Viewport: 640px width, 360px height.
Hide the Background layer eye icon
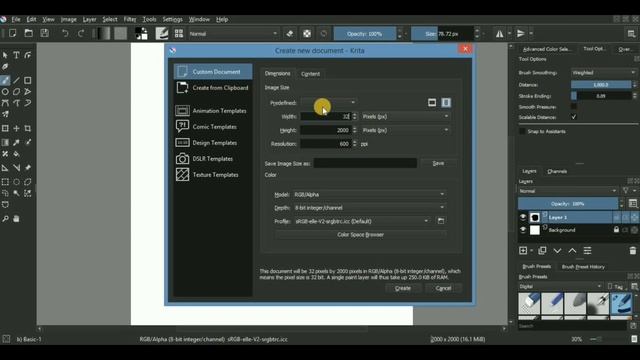pos(523,230)
